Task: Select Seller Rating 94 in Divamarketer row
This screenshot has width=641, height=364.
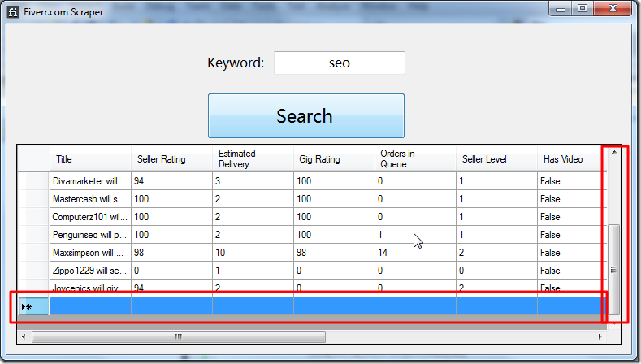Action: [x=171, y=180]
